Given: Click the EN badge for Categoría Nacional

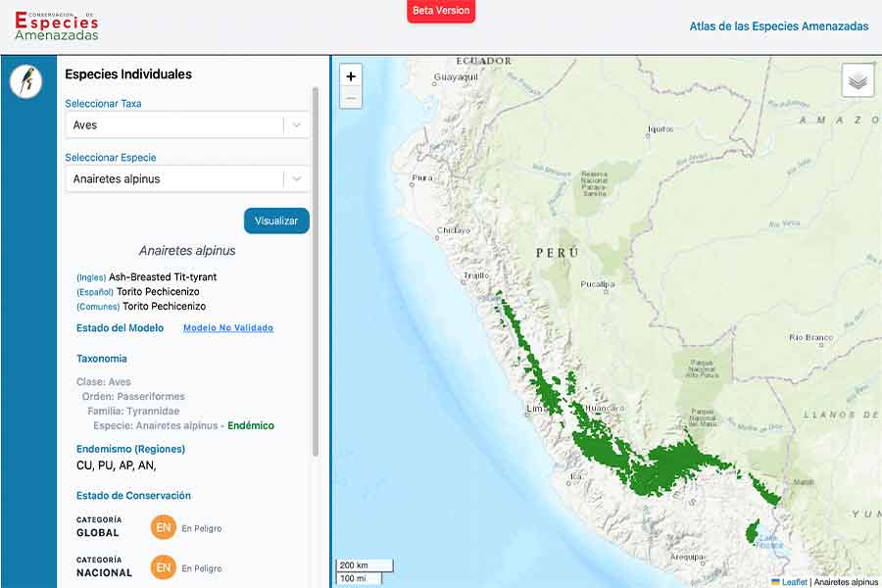Looking at the screenshot, I should coord(163,567).
